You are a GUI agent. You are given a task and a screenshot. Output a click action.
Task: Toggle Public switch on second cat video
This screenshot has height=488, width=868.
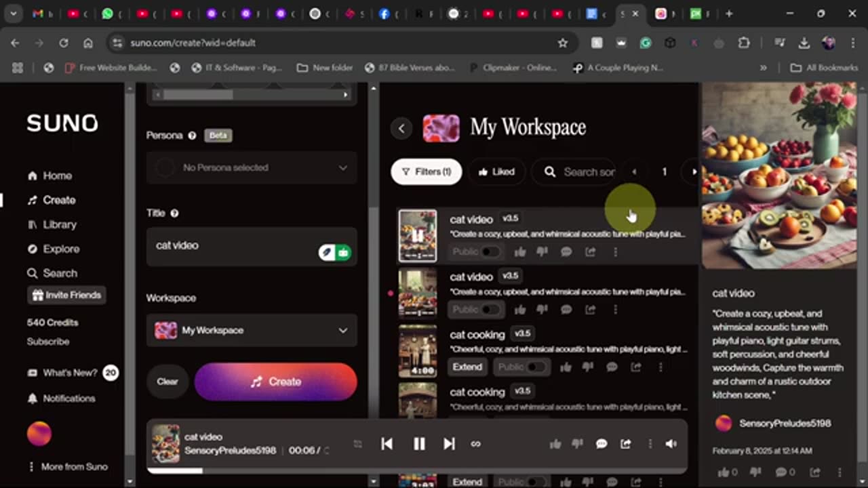click(x=490, y=310)
